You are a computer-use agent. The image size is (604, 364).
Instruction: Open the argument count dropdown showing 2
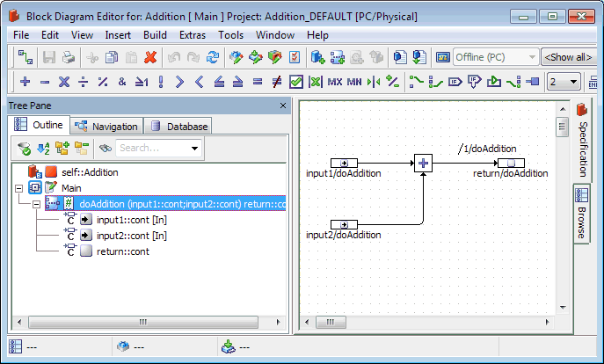(564, 82)
